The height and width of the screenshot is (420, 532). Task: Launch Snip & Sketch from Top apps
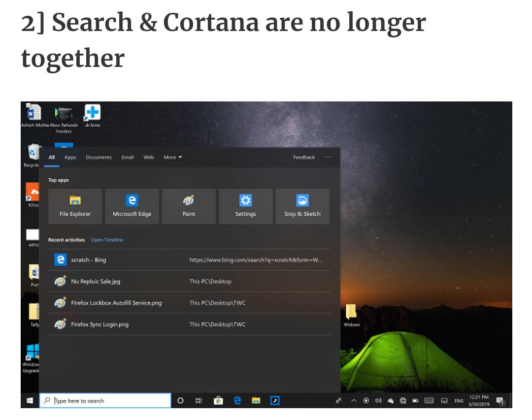point(302,206)
